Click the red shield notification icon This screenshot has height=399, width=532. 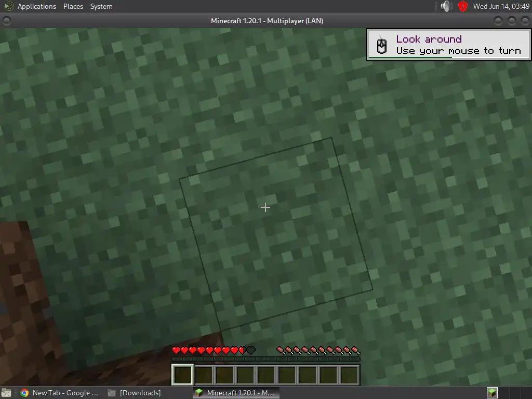coord(462,6)
